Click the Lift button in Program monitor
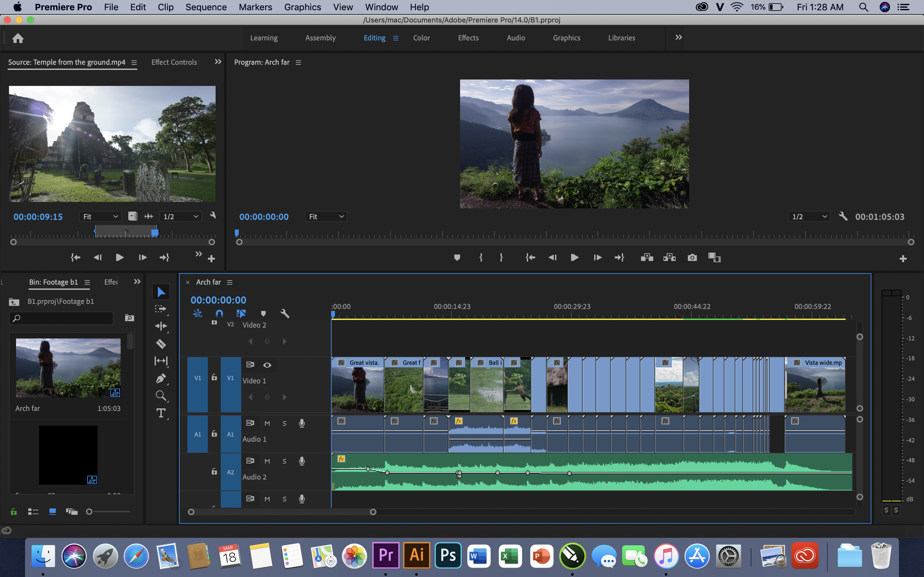The height and width of the screenshot is (577, 924). (x=647, y=258)
